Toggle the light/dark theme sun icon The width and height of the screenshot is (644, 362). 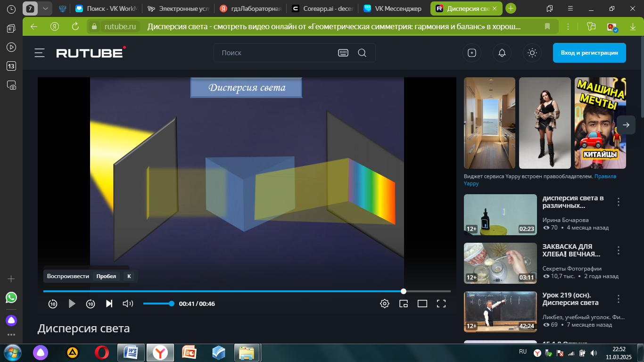(x=532, y=53)
